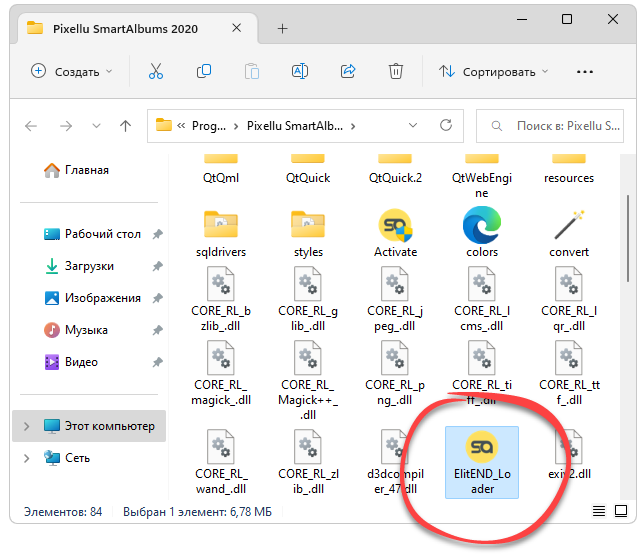Select CORE_RL_png_.dll file
This screenshot has height=560, width=641.
point(395,373)
